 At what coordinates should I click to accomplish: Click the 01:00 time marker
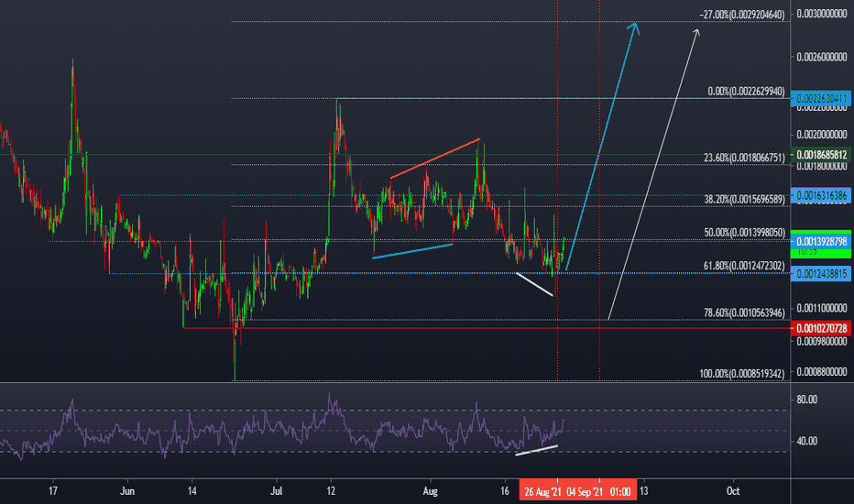(620, 491)
